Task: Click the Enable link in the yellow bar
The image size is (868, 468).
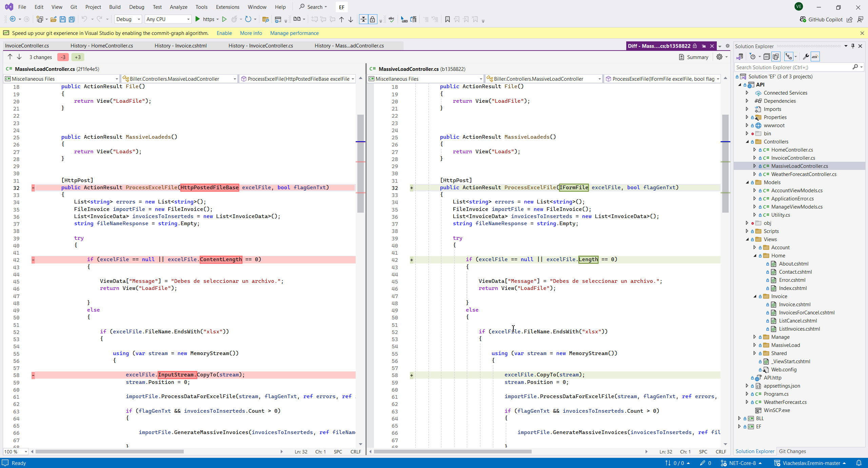Action: 224,33
